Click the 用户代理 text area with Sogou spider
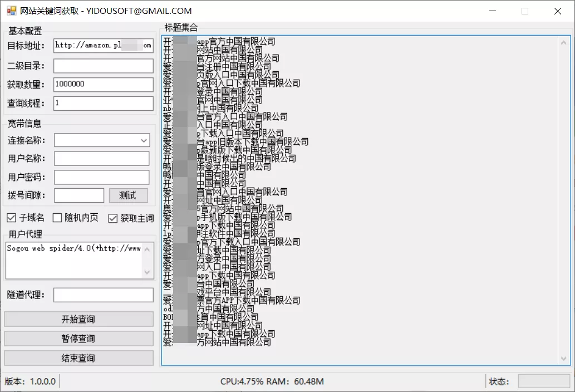 (x=74, y=261)
